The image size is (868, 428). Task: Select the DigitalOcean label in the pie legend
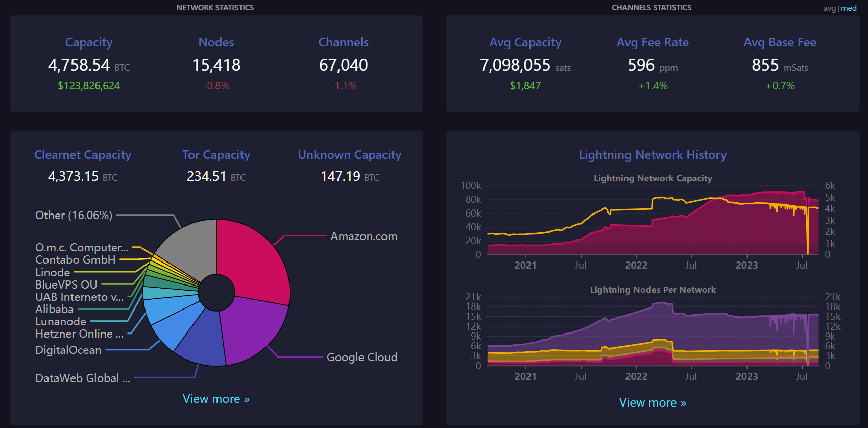click(68, 350)
